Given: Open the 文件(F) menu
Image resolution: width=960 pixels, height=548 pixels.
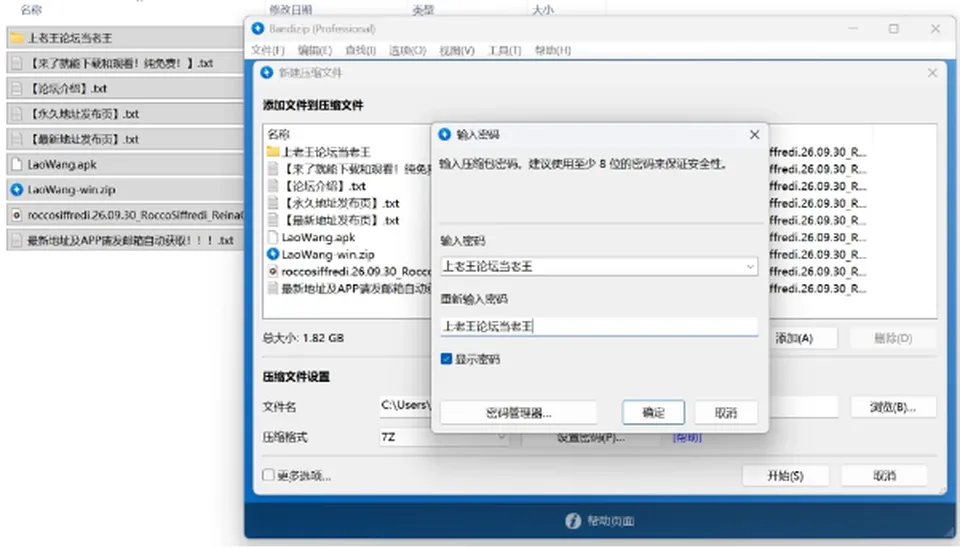Looking at the screenshot, I should [268, 50].
